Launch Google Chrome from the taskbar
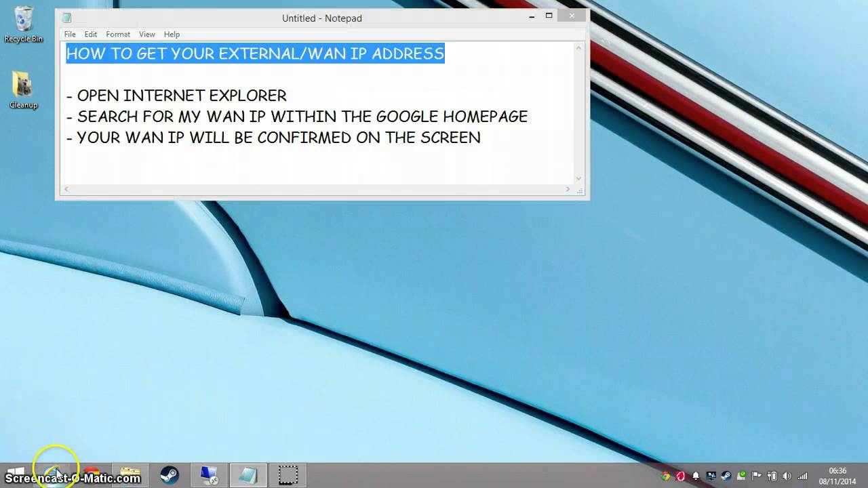Image resolution: width=868 pixels, height=488 pixels. (92, 475)
